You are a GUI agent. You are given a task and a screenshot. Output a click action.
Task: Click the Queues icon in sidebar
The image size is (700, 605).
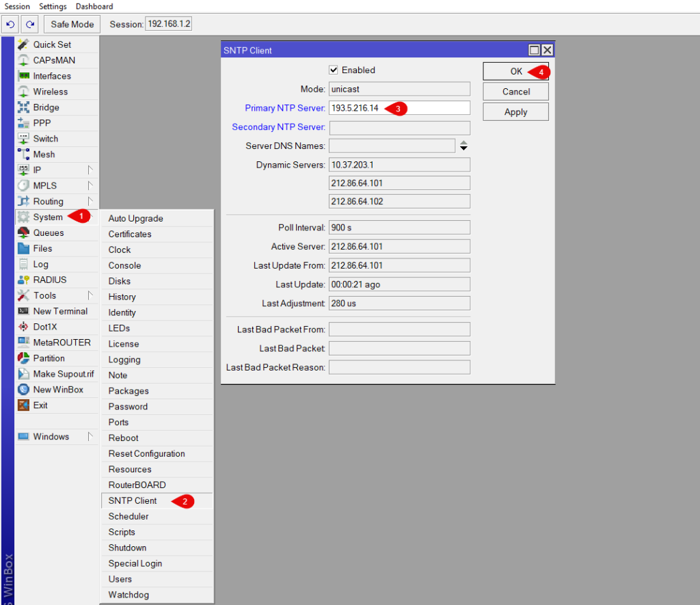coord(23,233)
